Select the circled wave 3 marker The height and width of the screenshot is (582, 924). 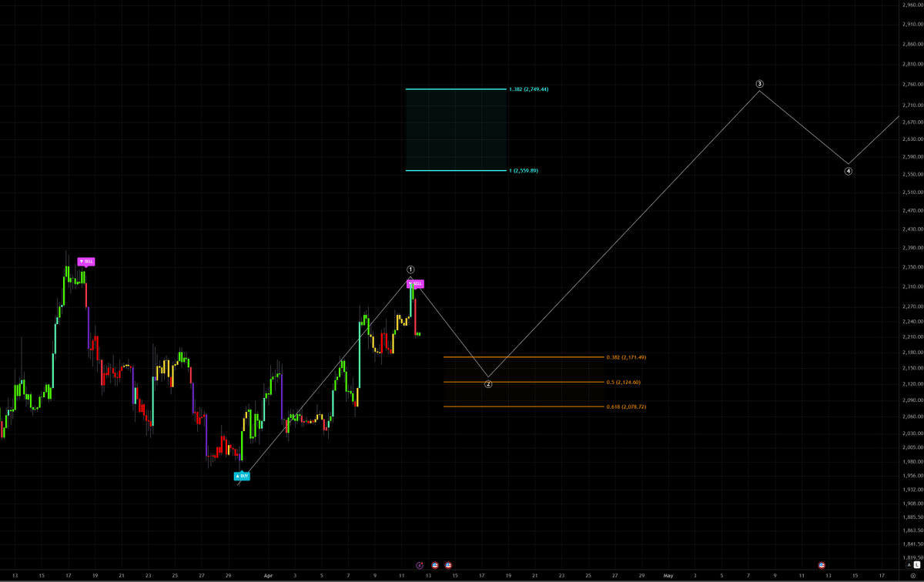click(759, 83)
